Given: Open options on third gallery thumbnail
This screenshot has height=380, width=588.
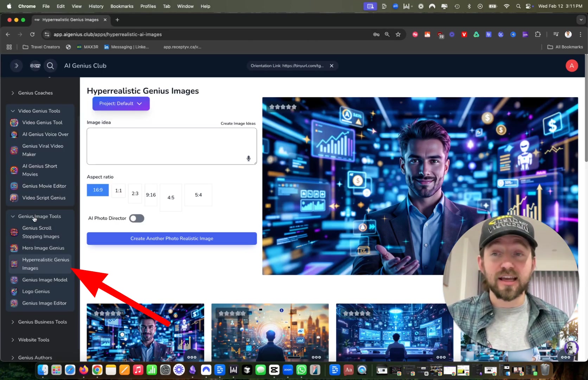Looking at the screenshot, I should (441, 357).
